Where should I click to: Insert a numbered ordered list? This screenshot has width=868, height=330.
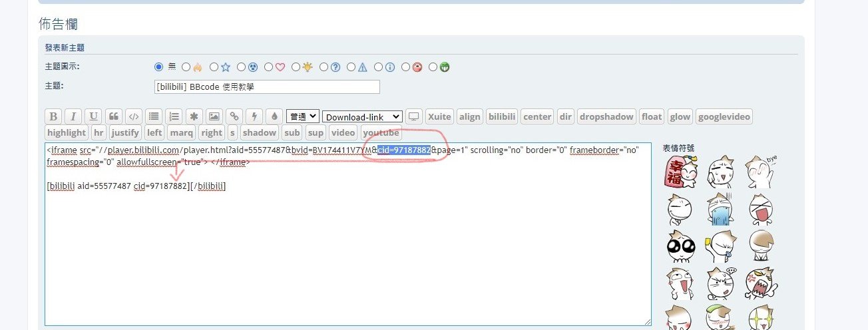coord(174,116)
